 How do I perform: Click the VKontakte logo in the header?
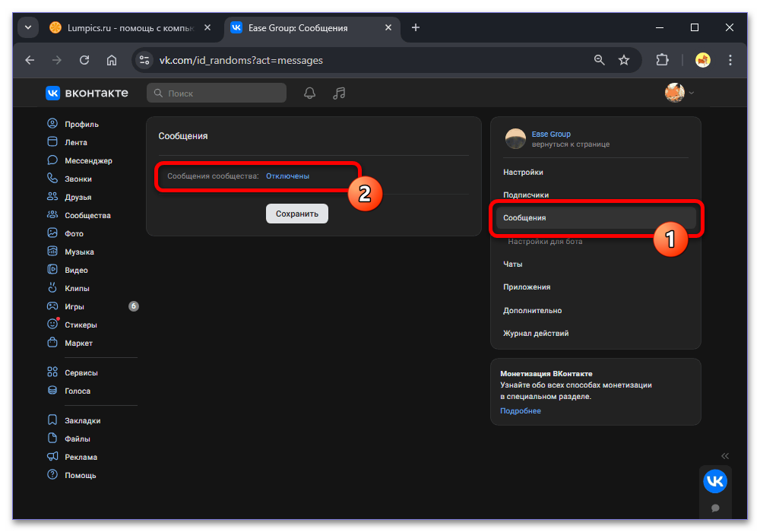click(87, 93)
